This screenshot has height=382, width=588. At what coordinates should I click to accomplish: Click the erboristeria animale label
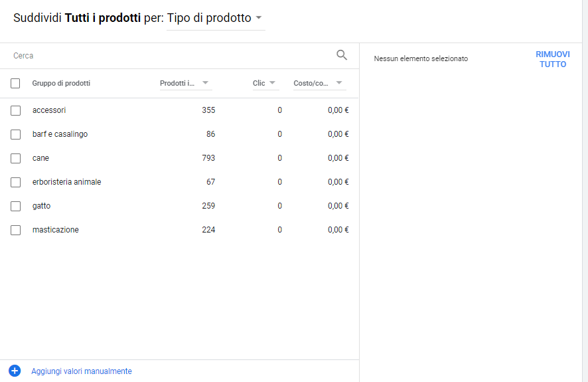tap(67, 182)
